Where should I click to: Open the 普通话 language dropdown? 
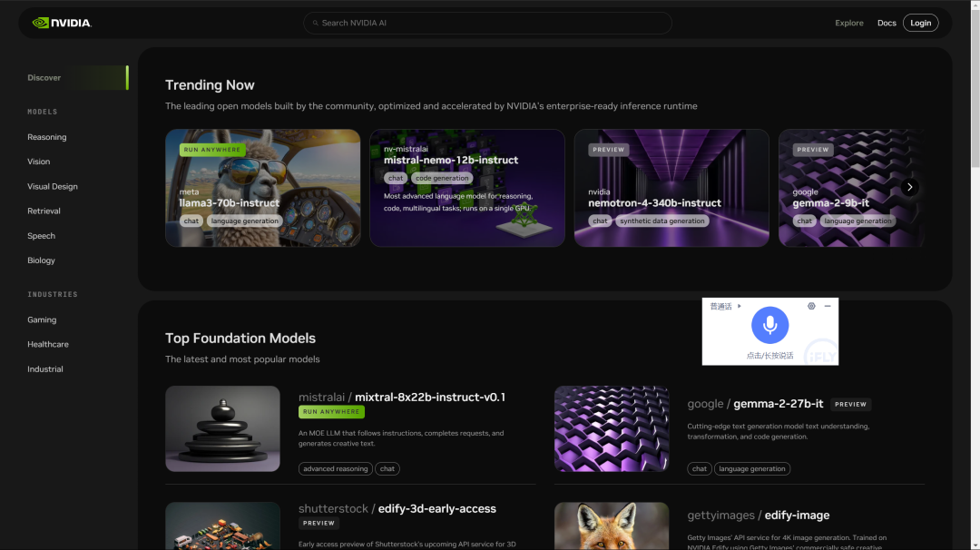pyautogui.click(x=725, y=306)
